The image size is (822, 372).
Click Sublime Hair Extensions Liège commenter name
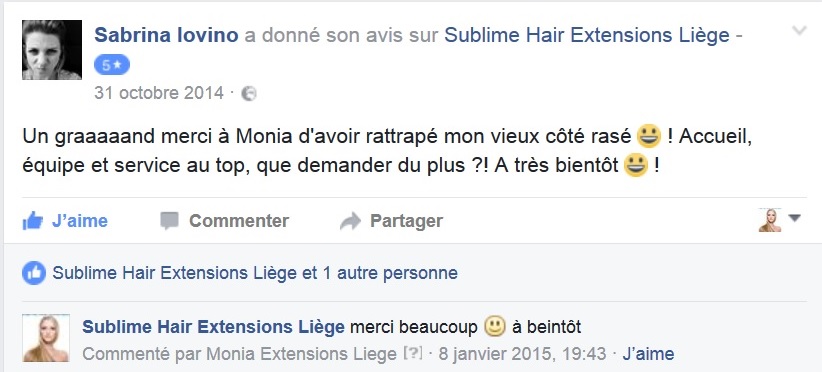tap(213, 327)
